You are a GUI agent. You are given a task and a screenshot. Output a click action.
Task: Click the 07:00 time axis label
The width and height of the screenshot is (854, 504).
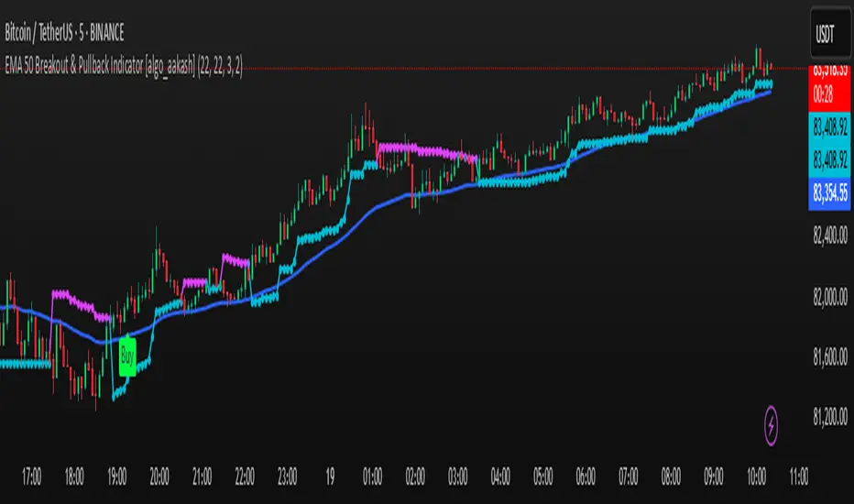[x=628, y=477]
